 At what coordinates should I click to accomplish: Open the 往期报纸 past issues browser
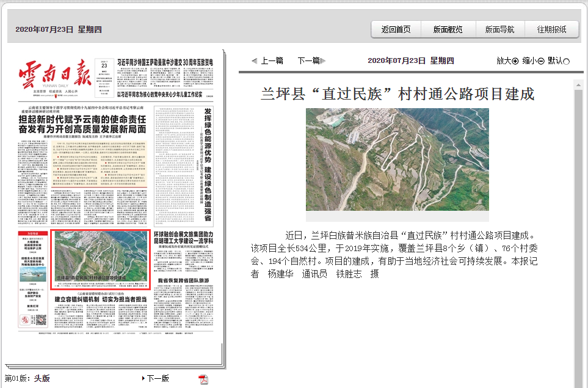[x=553, y=29]
